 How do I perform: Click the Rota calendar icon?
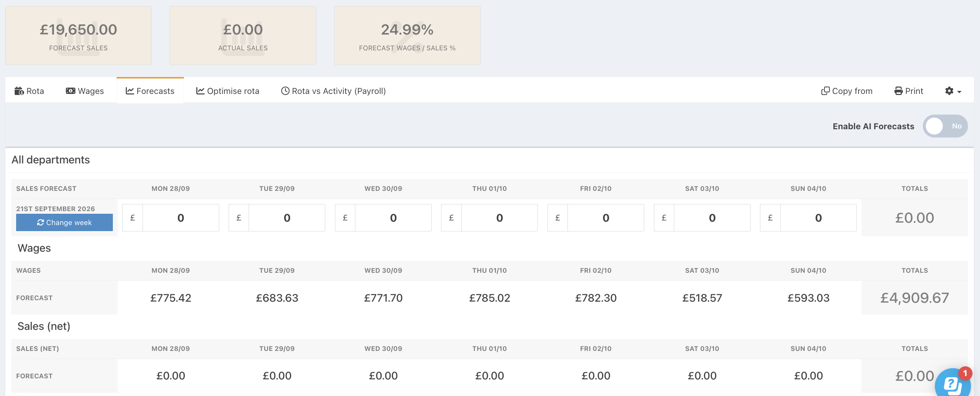click(19, 91)
